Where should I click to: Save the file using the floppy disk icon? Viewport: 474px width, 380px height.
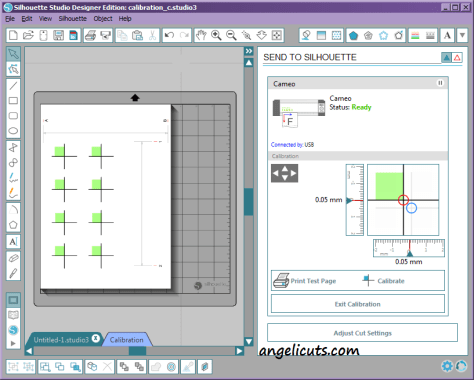58,35
